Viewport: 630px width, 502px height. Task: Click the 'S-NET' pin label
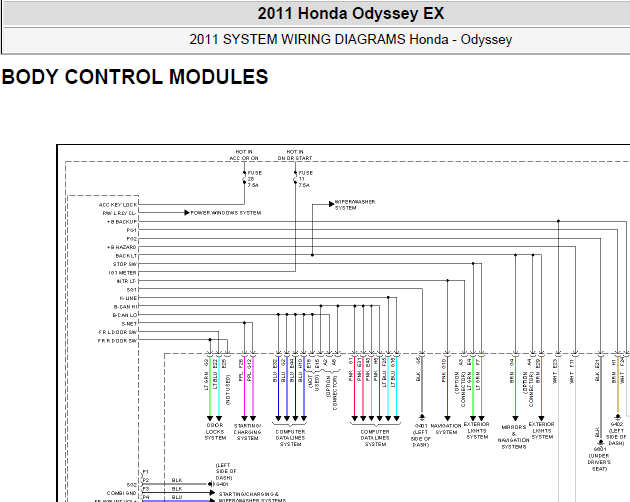[x=130, y=324]
